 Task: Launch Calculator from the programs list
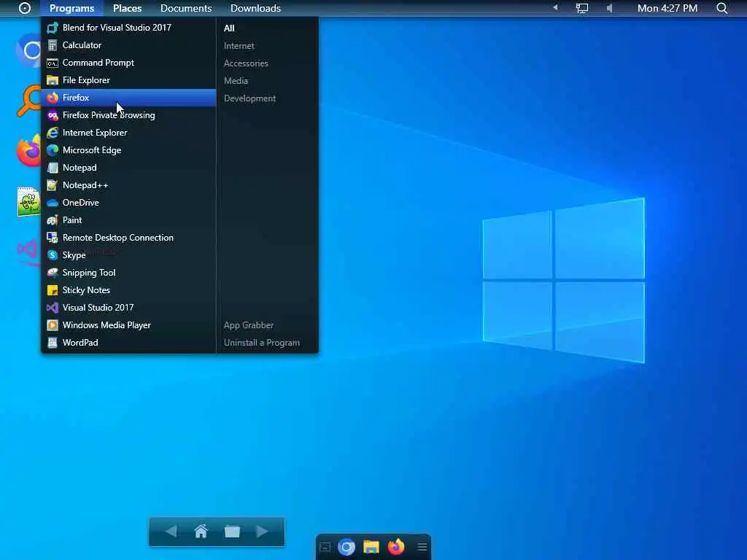point(128,45)
